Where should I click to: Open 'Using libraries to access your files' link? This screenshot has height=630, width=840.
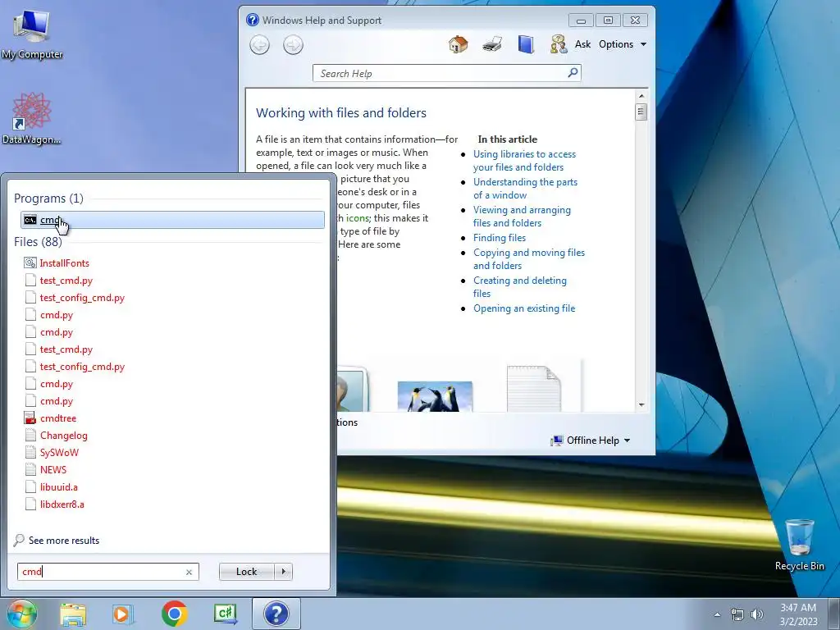tap(524, 161)
